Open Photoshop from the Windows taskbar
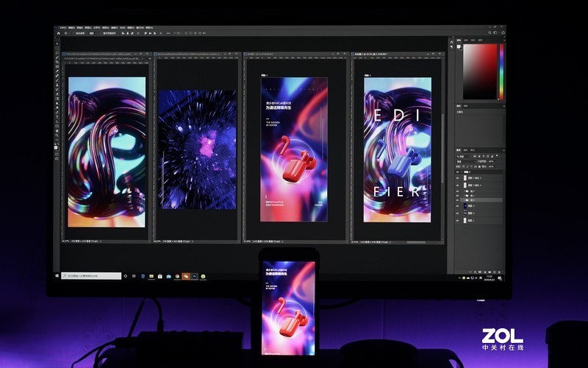 [196, 276]
